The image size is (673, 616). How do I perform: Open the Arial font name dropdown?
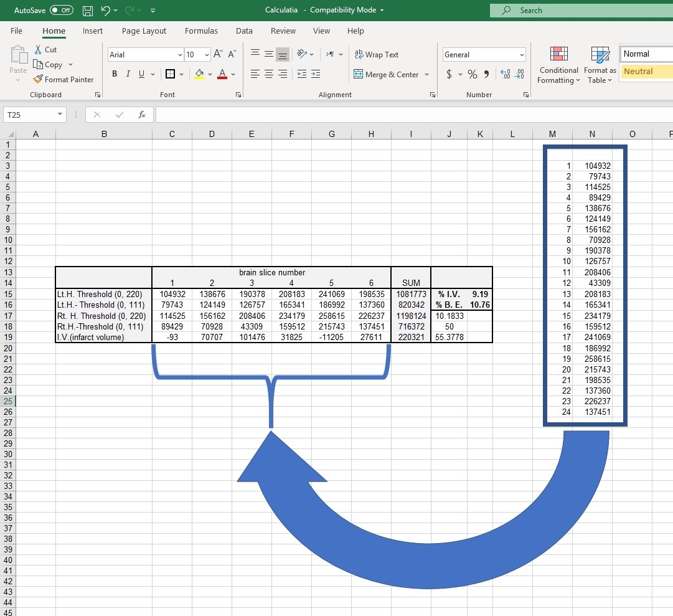[x=181, y=55]
